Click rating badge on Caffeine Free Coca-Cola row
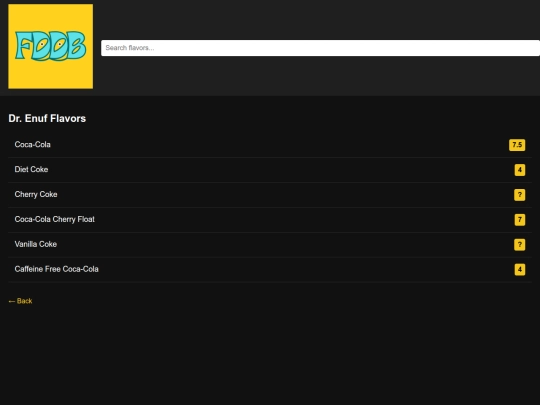Screen dimensions: 540x405 click(x=520, y=269)
